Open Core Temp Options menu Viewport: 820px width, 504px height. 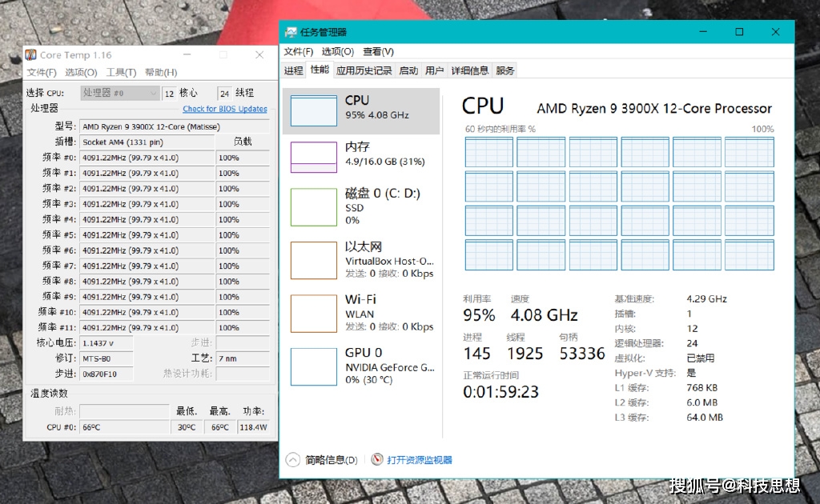[x=81, y=73]
